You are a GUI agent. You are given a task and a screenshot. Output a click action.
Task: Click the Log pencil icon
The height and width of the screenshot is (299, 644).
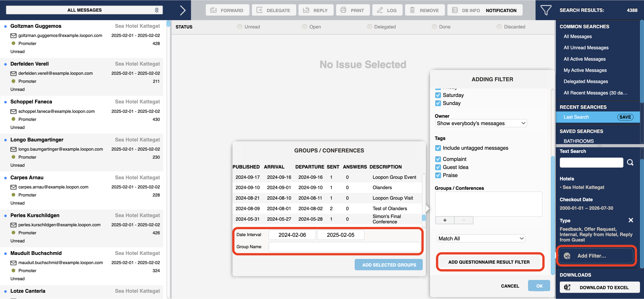[x=380, y=10]
